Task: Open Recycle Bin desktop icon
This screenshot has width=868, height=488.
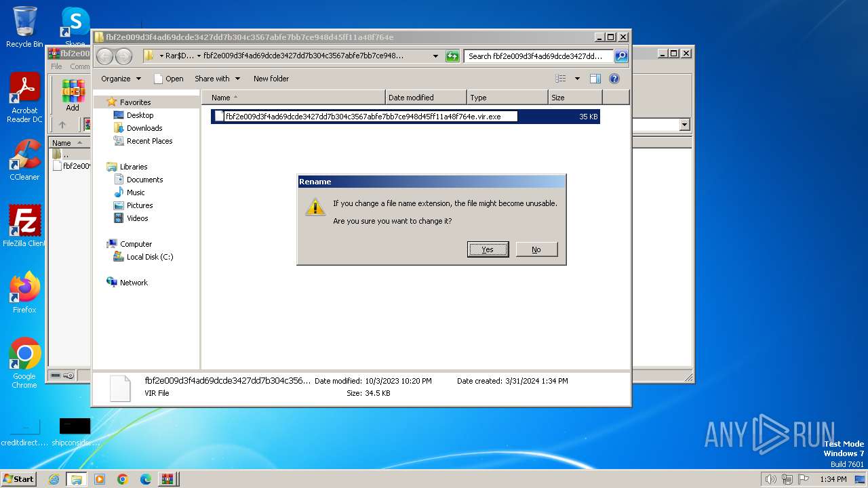Action: click(24, 27)
